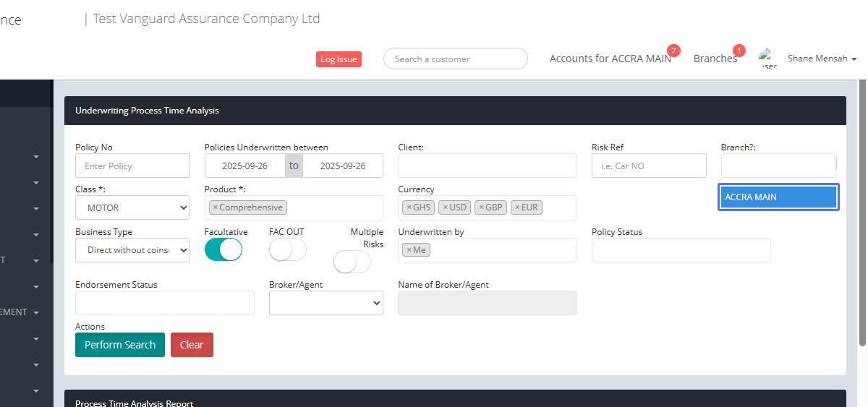Remove the GHS currency tag
The image size is (868, 407).
[x=409, y=207]
